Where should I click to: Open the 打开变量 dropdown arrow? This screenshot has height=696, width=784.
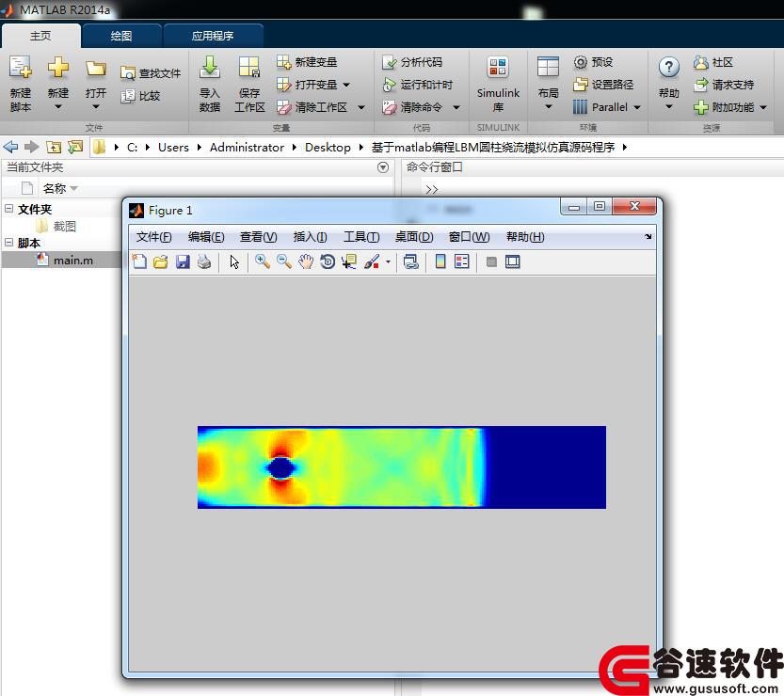[x=346, y=85]
